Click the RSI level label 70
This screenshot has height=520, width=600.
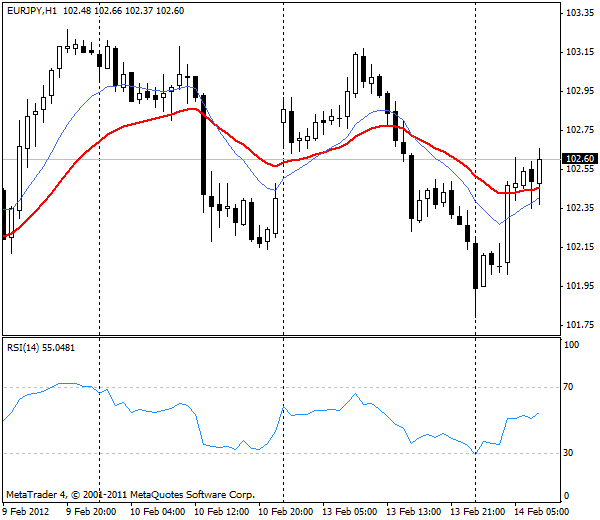pyautogui.click(x=568, y=387)
